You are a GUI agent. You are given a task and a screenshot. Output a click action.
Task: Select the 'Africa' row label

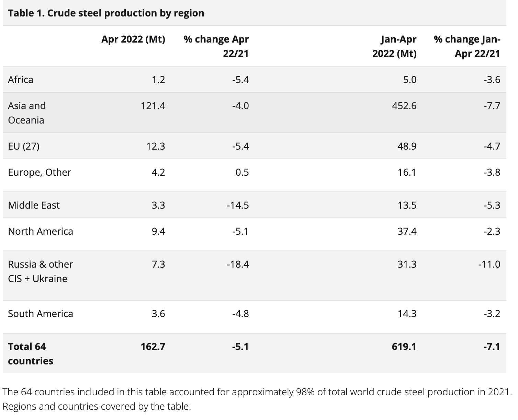[x=21, y=80]
